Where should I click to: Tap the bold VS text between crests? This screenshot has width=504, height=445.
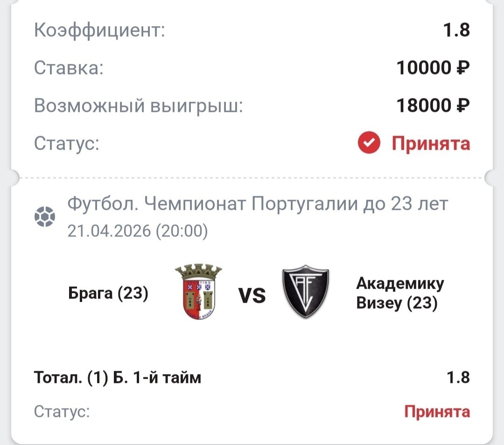click(x=252, y=296)
